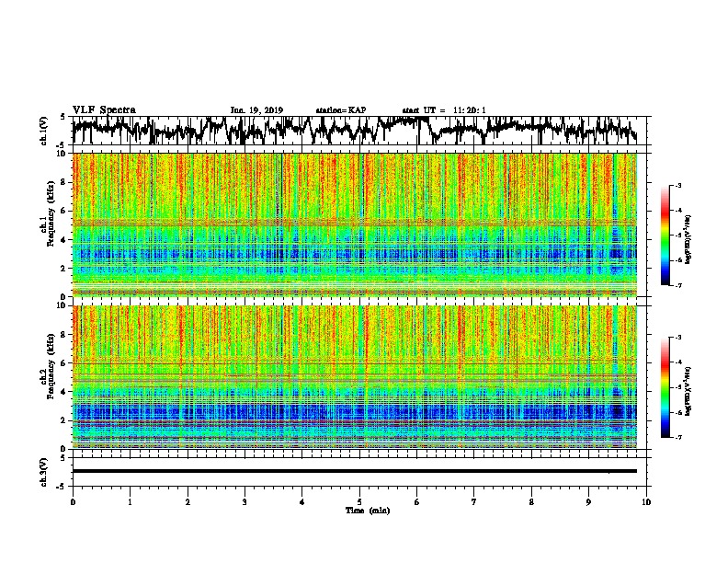This screenshot has width=728, height=563.
Task: Click the flat ch.3 voltage trace line
Action: pyautogui.click(x=355, y=471)
